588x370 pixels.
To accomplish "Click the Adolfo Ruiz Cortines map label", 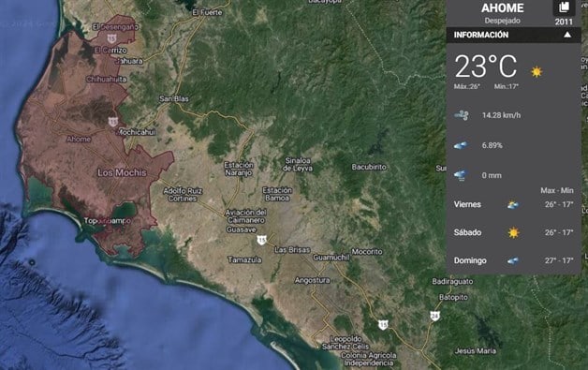I will click(183, 195).
